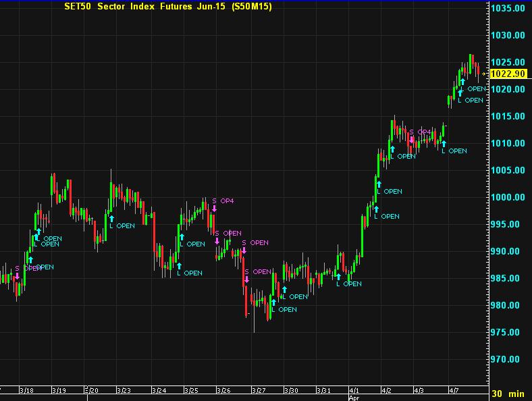Select the 3/26 date on time axis
Screen dimensions: 532x401
(x=224, y=390)
